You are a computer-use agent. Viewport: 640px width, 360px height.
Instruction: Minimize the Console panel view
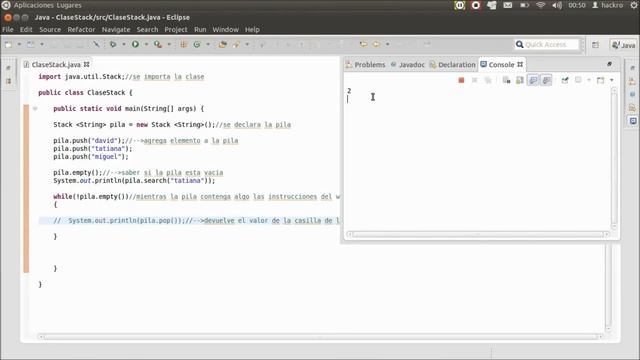tap(609, 64)
